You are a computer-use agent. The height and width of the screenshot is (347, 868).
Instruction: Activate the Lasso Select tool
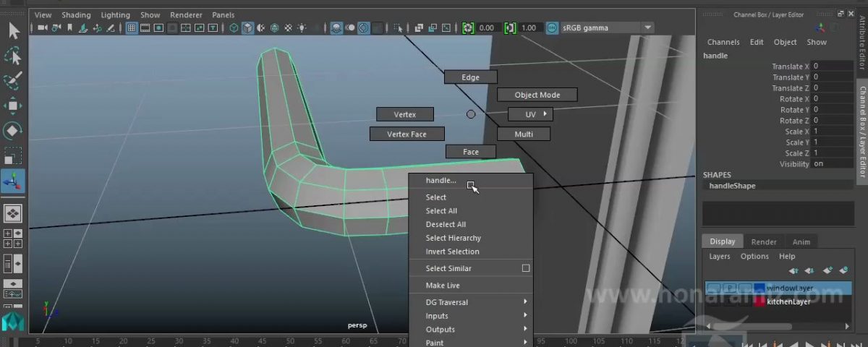13,56
